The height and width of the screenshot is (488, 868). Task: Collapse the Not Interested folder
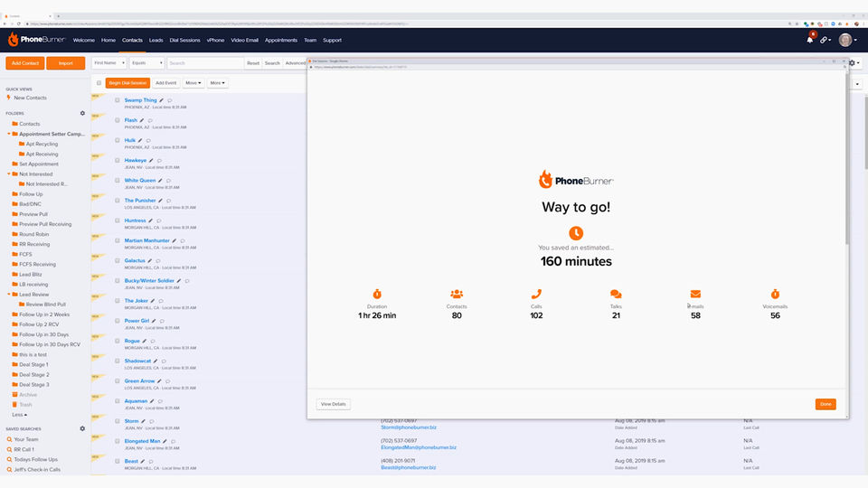point(9,174)
